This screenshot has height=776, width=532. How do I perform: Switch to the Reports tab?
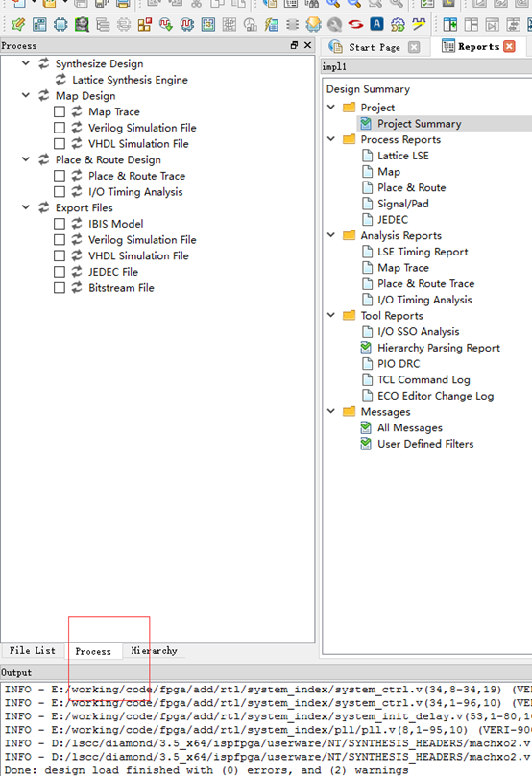click(479, 46)
